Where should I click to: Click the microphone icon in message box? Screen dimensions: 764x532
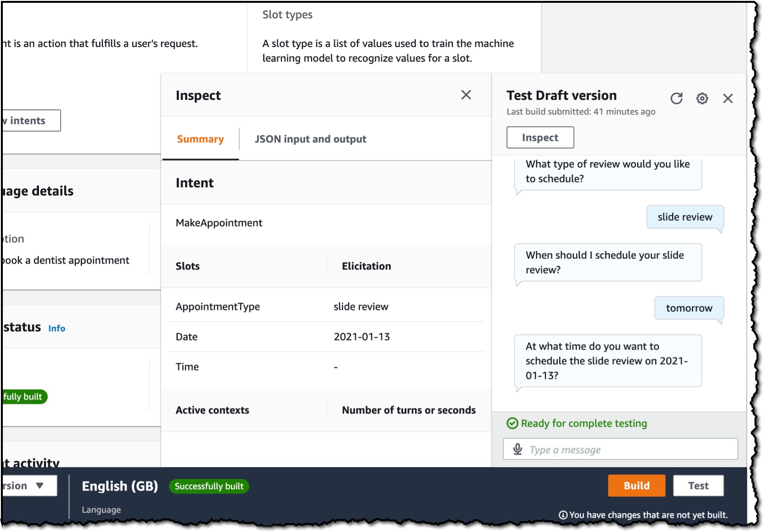(517, 449)
